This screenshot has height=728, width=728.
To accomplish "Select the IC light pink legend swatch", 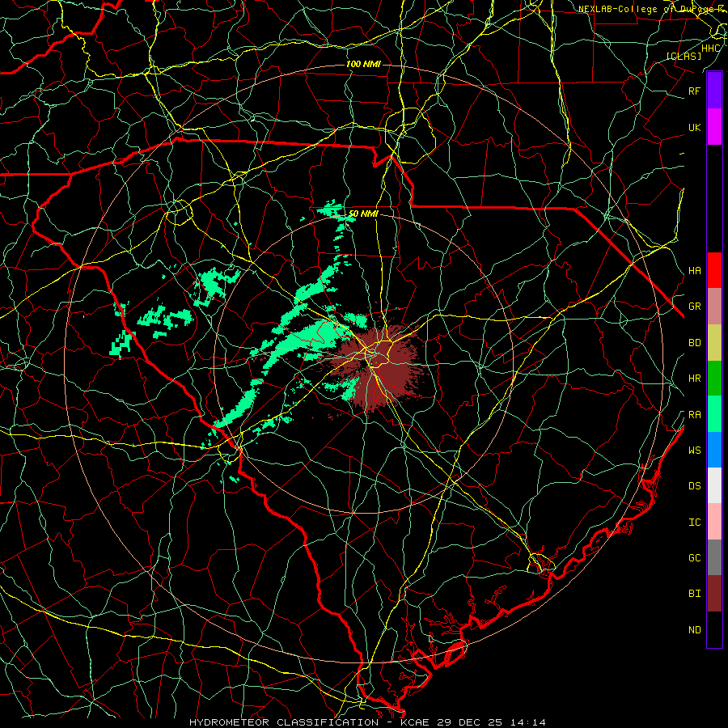I will pyautogui.click(x=714, y=522).
